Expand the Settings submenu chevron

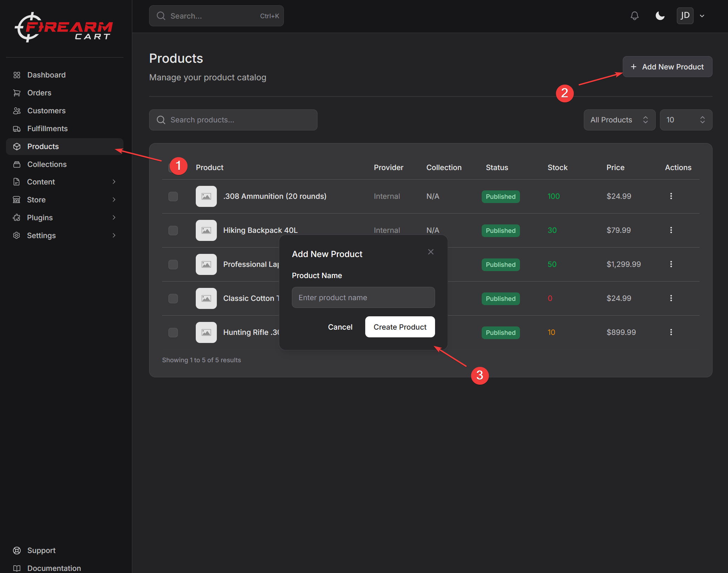(114, 236)
